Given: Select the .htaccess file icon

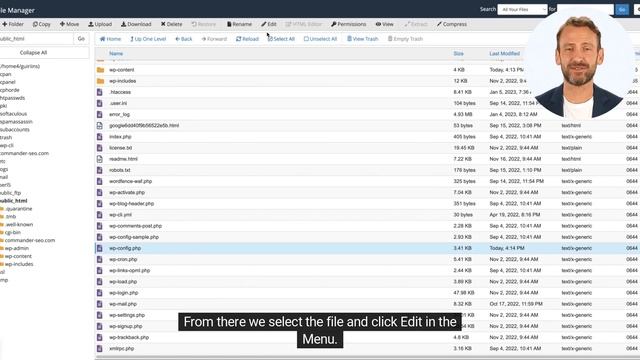Looking at the screenshot, I should point(100,92).
